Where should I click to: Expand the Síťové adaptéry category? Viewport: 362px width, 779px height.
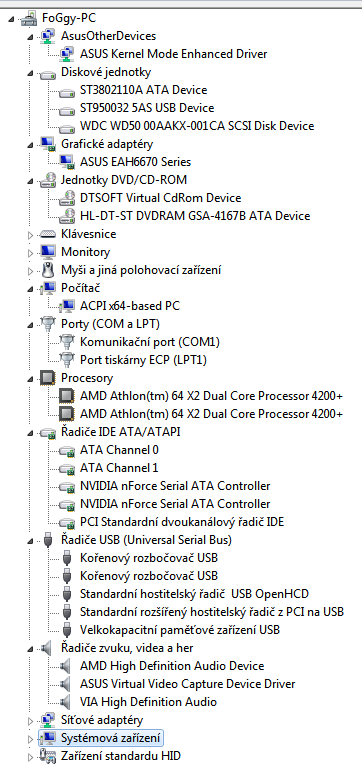tap(31, 720)
